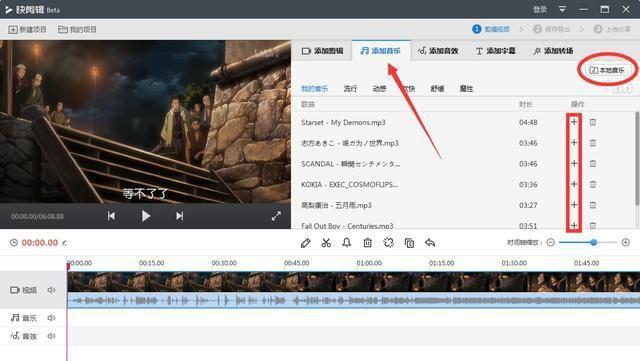
Task: Edit the current time with small pencil
Action: click(x=64, y=243)
